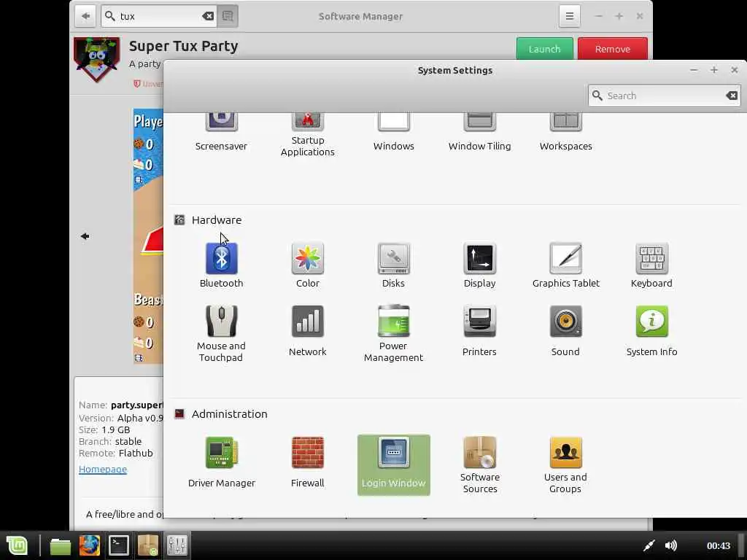Open Window Tiling settings
This screenshot has width=747, height=560.
[480, 133]
